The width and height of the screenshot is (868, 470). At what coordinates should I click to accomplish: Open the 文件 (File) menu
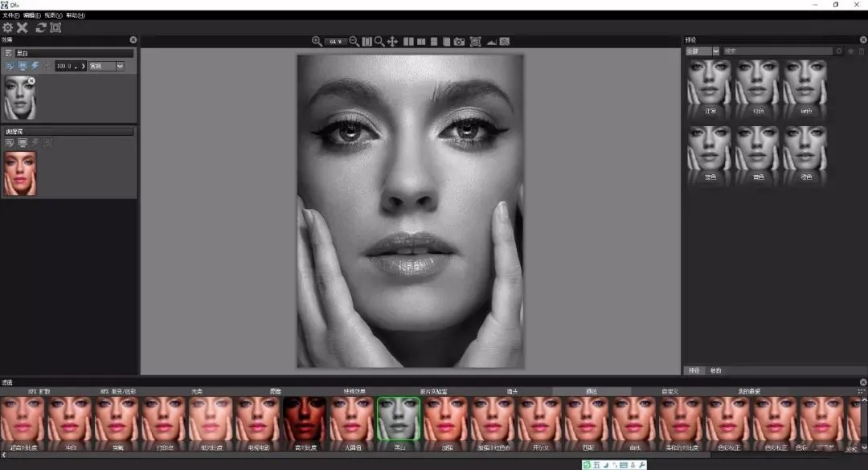(10, 15)
